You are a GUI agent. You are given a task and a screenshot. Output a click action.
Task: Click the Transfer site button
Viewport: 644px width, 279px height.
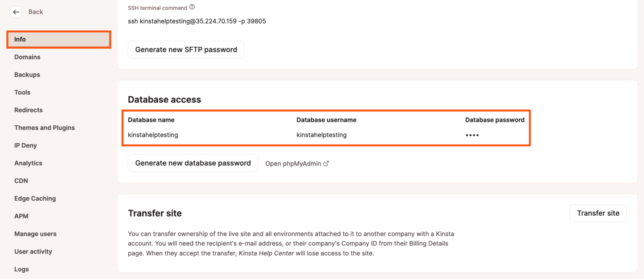[598, 213]
